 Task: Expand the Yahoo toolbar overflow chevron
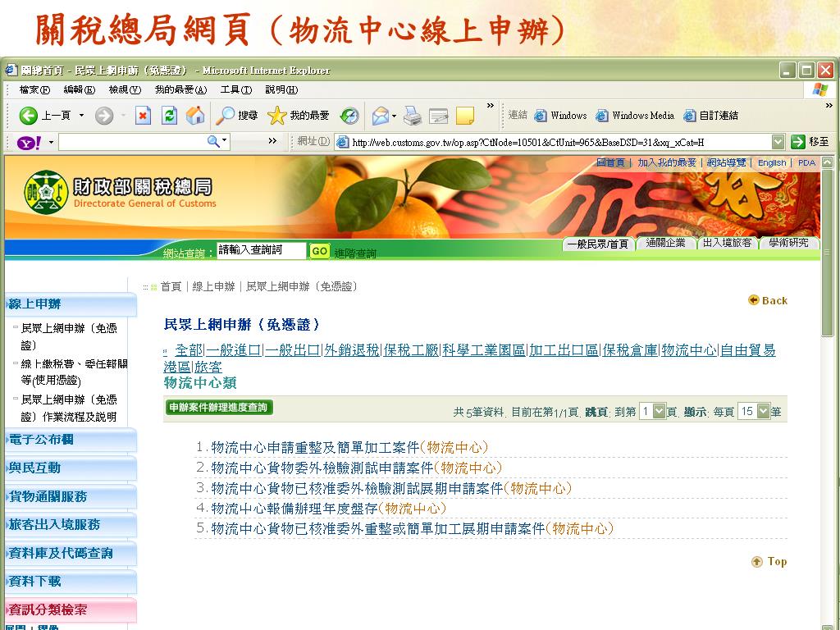(x=272, y=141)
